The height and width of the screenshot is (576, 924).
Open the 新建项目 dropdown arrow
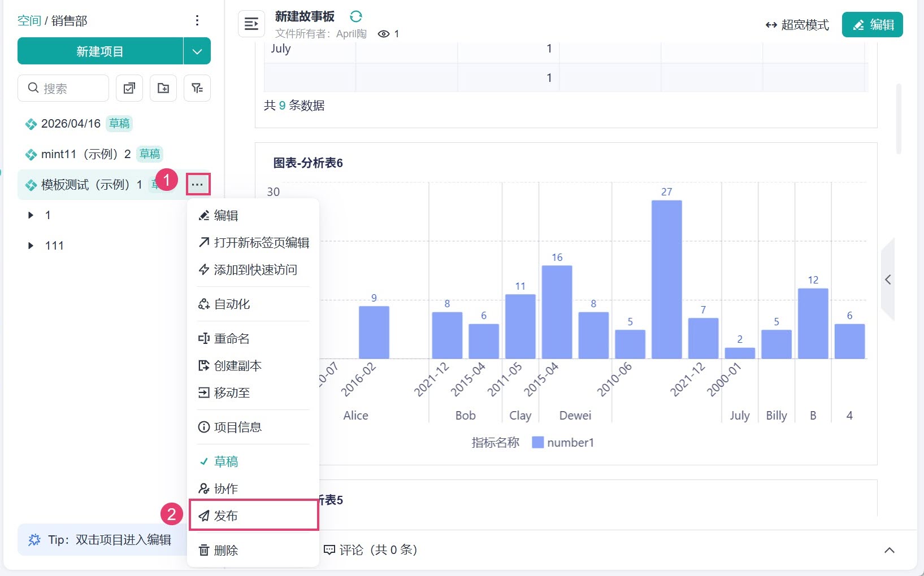(x=197, y=51)
